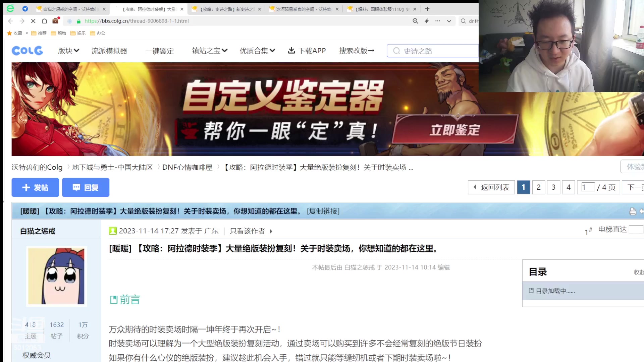The width and height of the screenshot is (644, 362).
Task: Open DNF心情咖啡屋 breadcrumb
Action: 187,167
